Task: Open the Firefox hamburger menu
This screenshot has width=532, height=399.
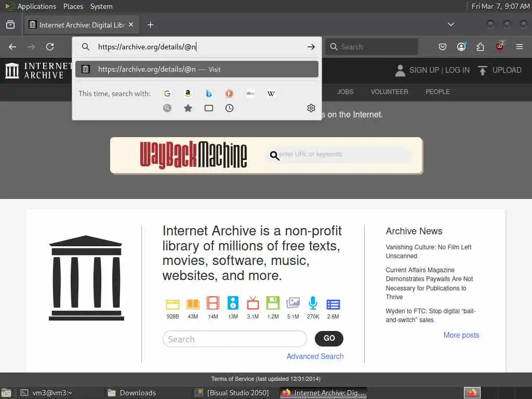Action: coord(519,46)
